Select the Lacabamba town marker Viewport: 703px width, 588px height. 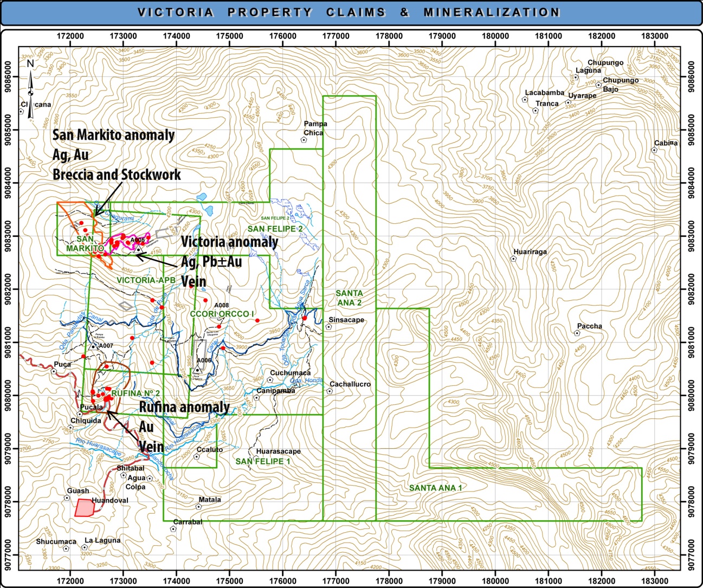click(x=525, y=100)
